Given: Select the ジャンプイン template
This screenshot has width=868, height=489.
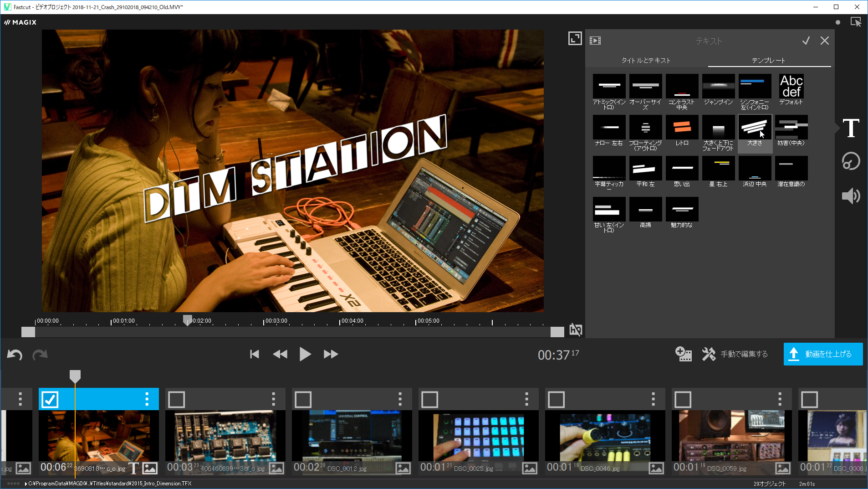Looking at the screenshot, I should pyautogui.click(x=718, y=89).
